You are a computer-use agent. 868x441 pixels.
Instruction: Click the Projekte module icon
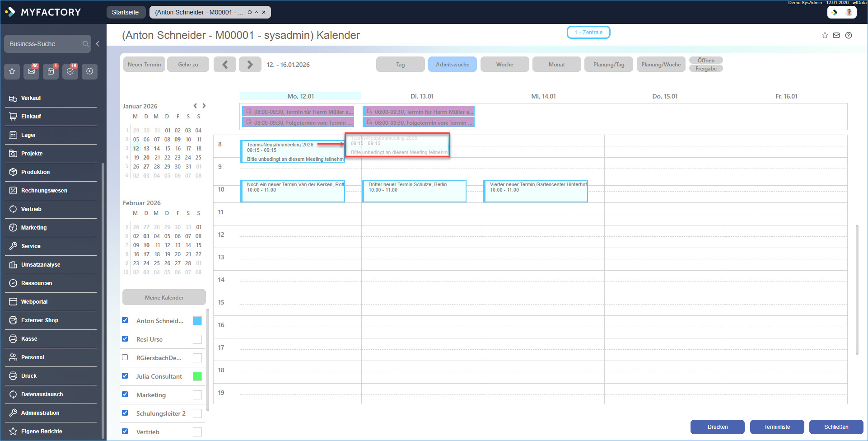coord(13,154)
